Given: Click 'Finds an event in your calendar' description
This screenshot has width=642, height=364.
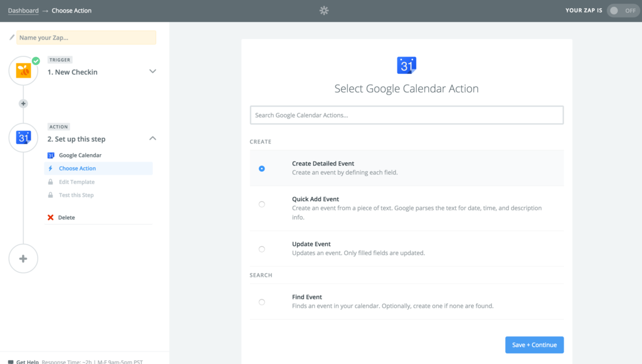Looking at the screenshot, I should click(392, 306).
